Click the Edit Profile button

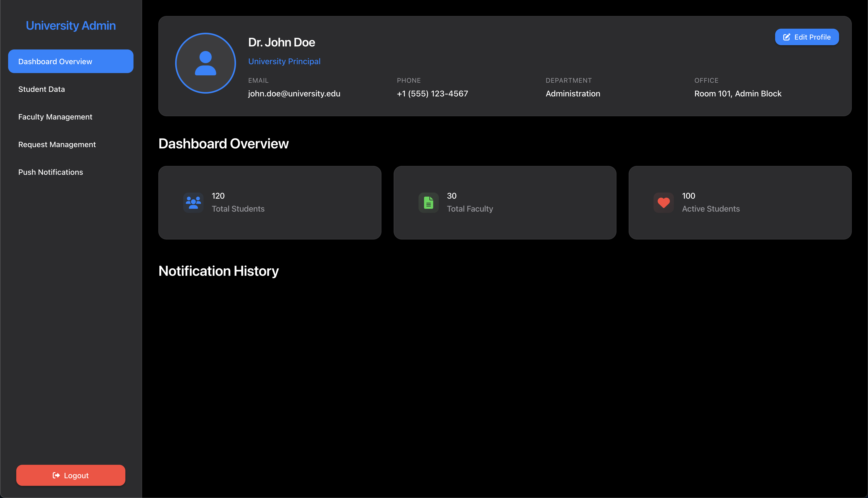(x=807, y=37)
